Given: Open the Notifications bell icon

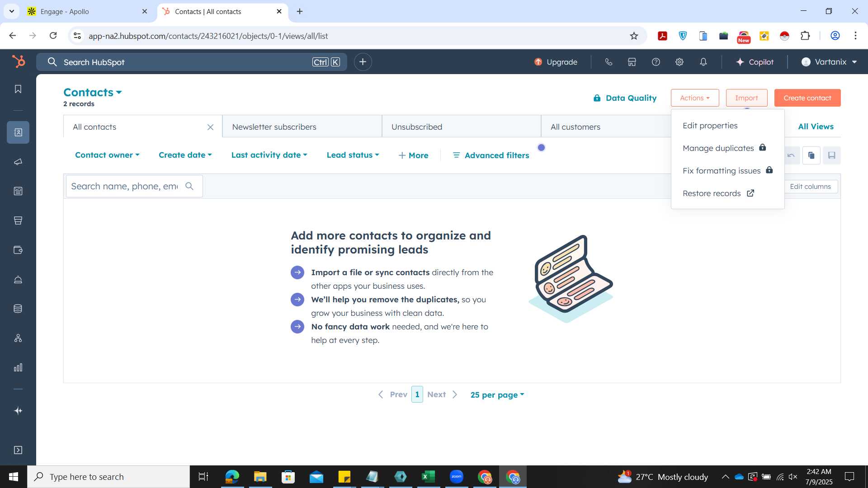Looking at the screenshot, I should (703, 62).
